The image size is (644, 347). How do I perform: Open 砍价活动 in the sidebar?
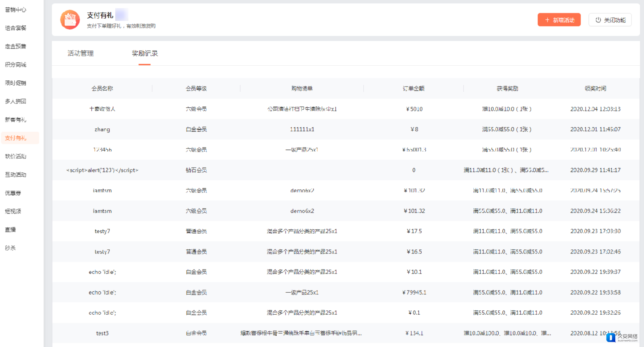16,156
